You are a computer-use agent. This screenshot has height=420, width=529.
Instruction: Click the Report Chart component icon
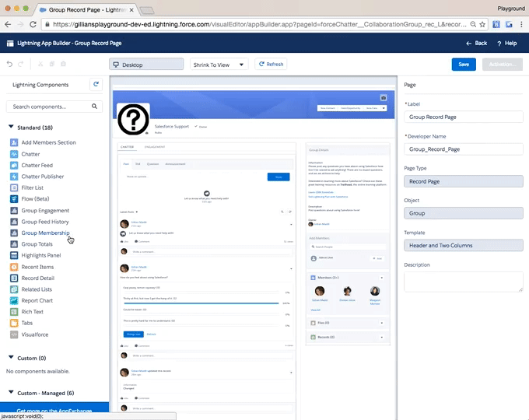(14, 300)
